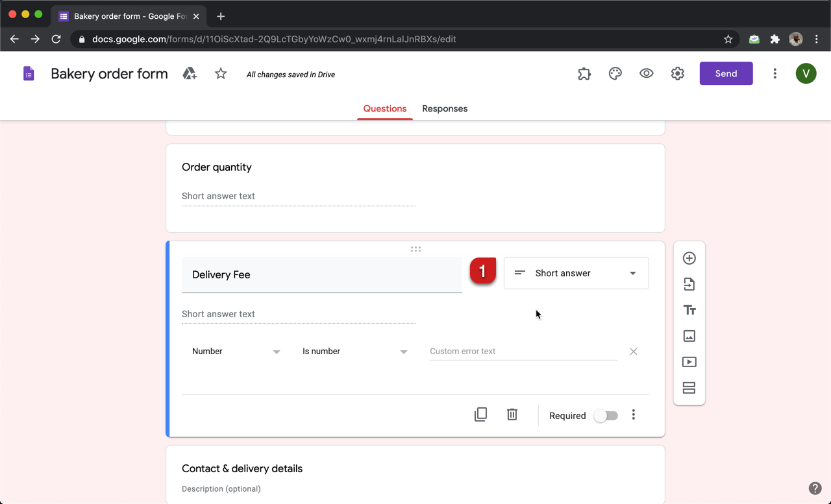Image resolution: width=831 pixels, height=504 pixels.
Task: Toggle Required for the Delivery Fee question
Action: pyautogui.click(x=605, y=415)
